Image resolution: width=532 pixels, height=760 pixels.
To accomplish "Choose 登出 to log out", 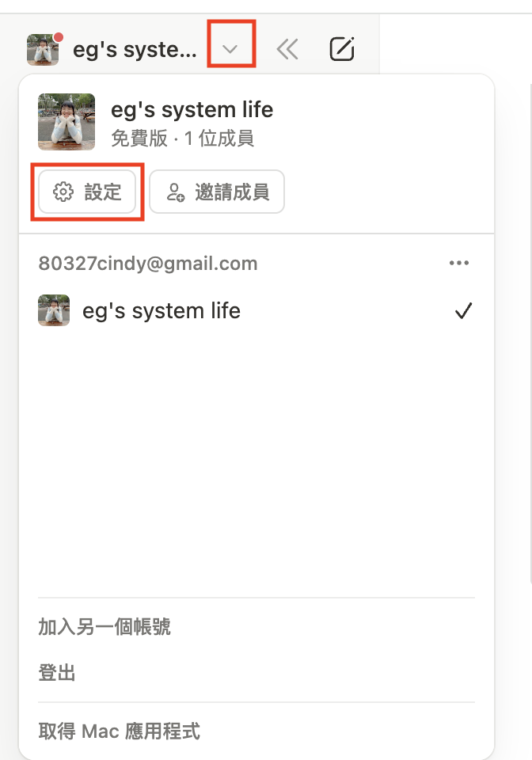I will [x=57, y=674].
